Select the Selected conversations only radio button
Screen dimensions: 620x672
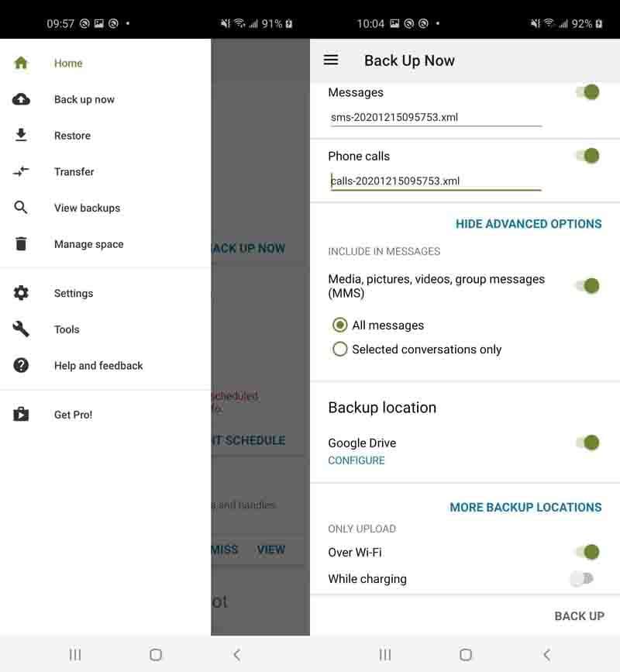[x=340, y=349]
